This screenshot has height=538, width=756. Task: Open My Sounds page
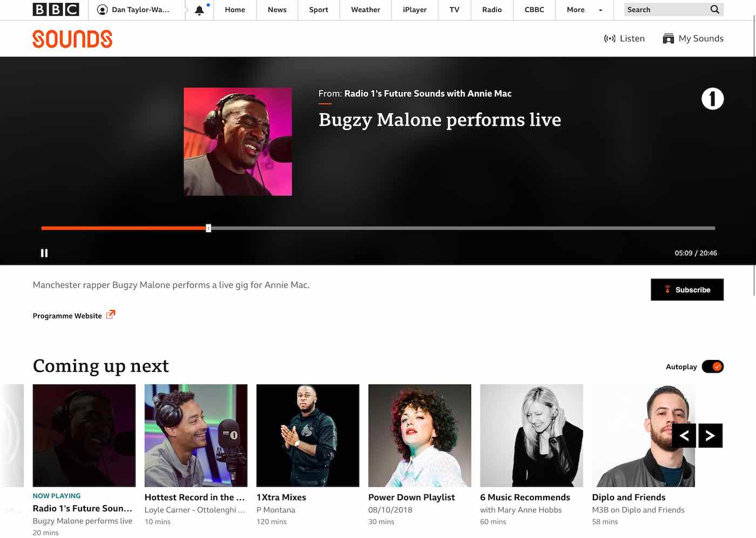click(x=693, y=38)
